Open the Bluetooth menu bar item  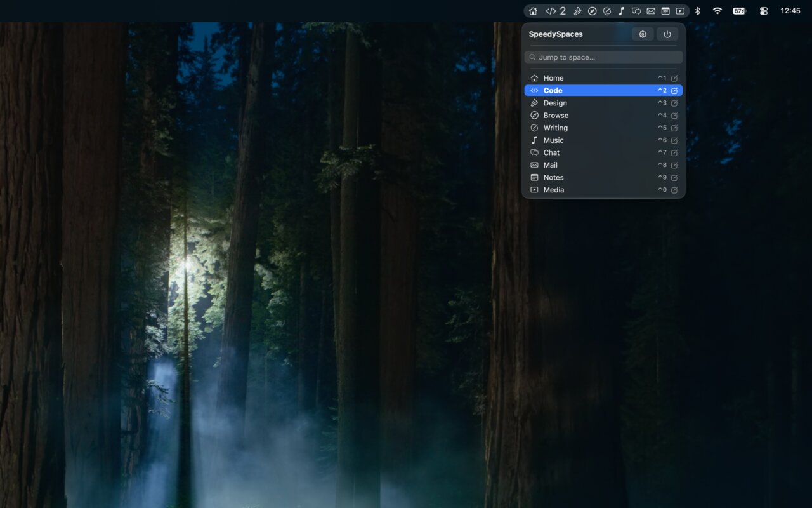coord(697,11)
